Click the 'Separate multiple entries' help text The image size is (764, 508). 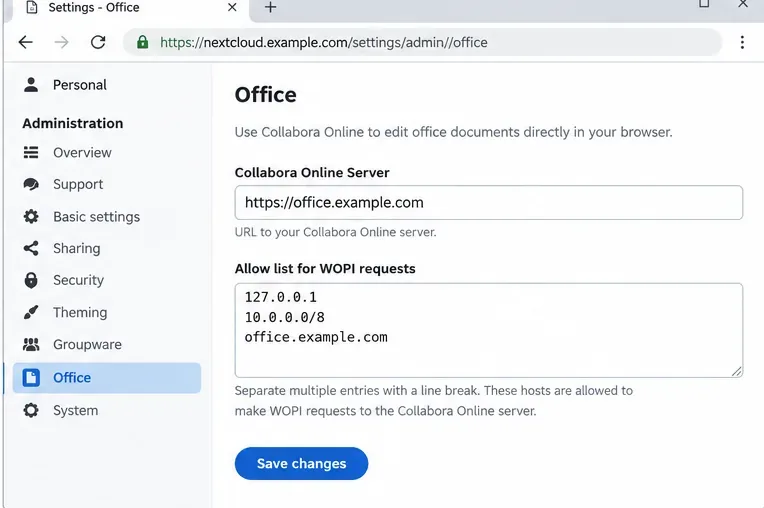pos(434,400)
